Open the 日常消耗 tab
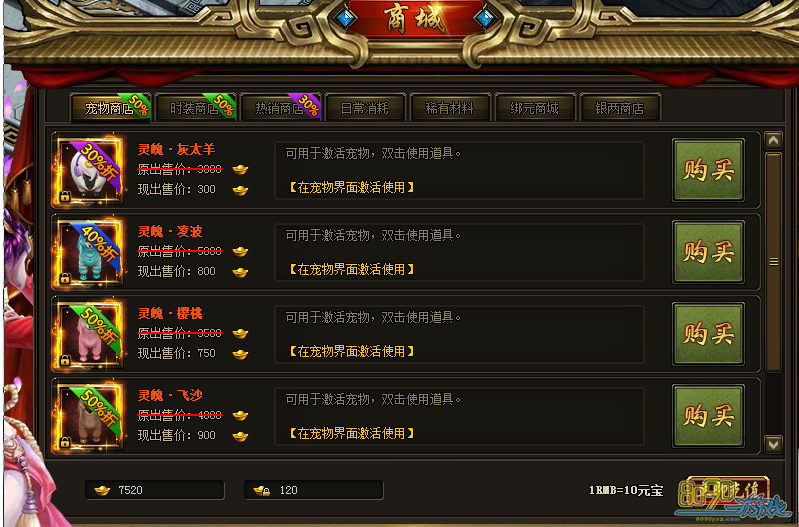 click(365, 108)
